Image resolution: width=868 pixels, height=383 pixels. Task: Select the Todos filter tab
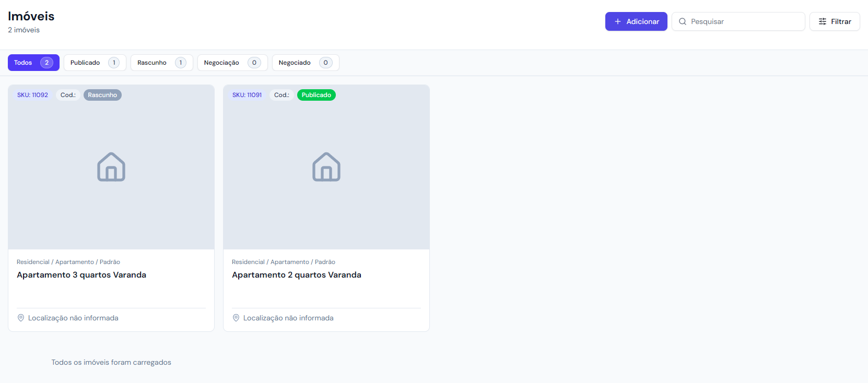(x=33, y=63)
